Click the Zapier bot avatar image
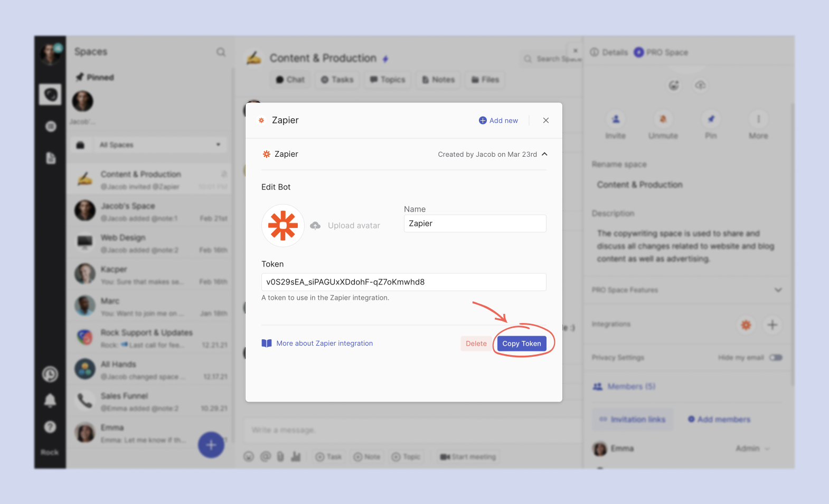The image size is (829, 504). pos(283,226)
